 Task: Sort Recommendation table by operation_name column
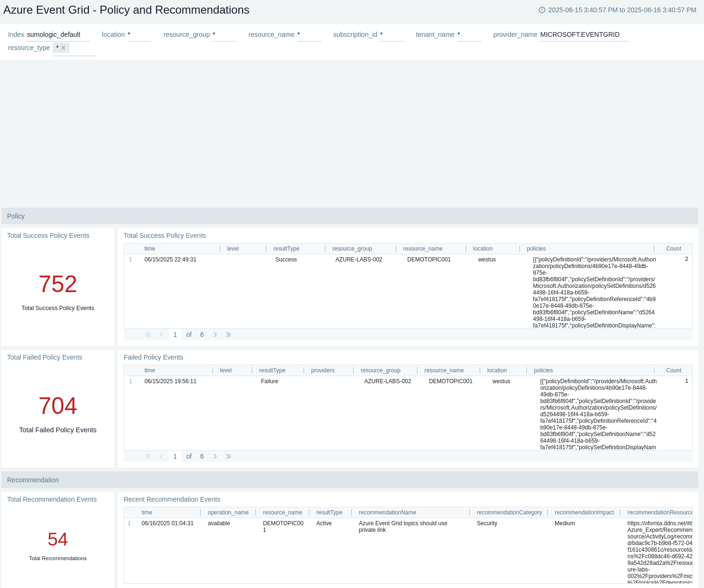tap(228, 512)
